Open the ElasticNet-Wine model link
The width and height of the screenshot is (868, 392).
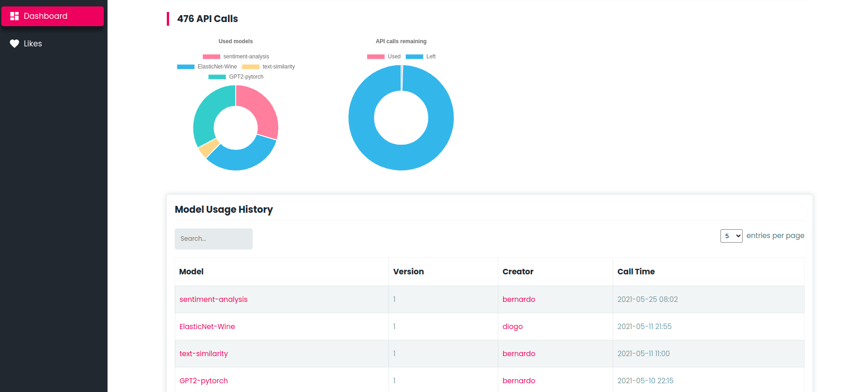tap(207, 326)
